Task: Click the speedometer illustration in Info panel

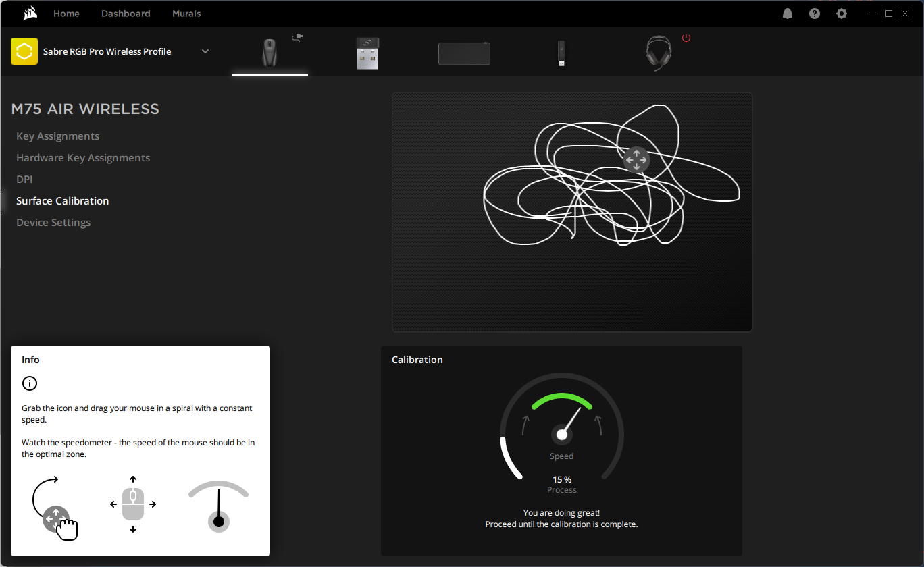Action: click(x=218, y=506)
